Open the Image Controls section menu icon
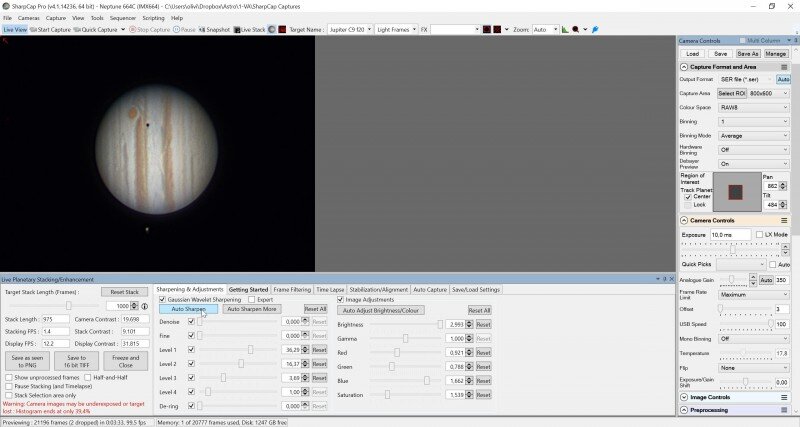 pyautogui.click(x=784, y=397)
